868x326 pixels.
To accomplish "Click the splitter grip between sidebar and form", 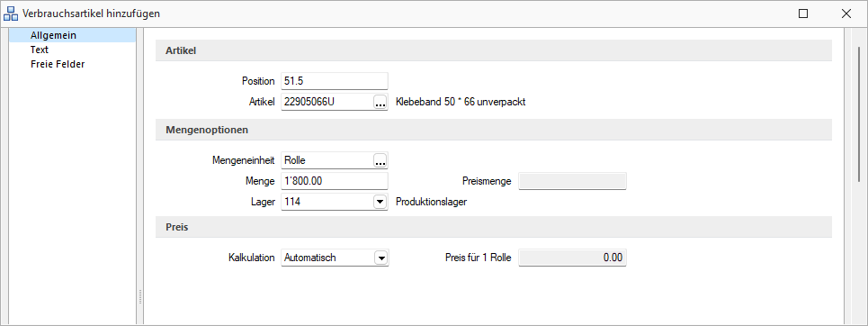I will click(x=140, y=296).
